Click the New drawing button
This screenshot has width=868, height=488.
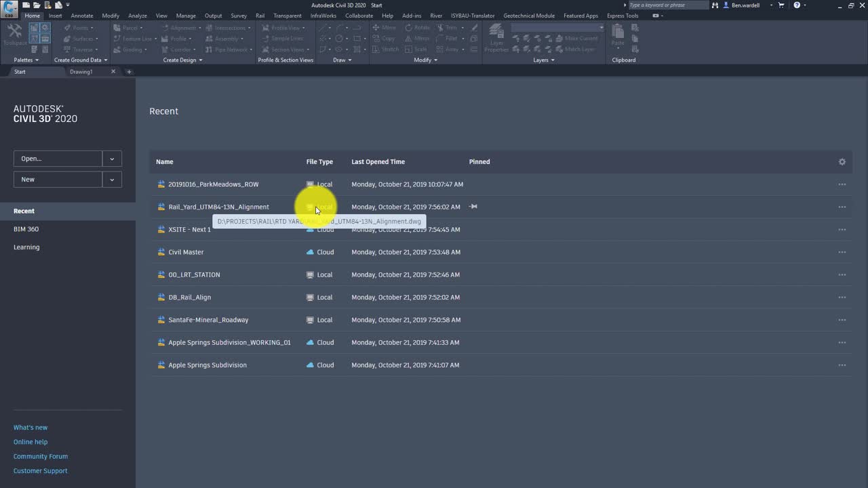pos(58,180)
